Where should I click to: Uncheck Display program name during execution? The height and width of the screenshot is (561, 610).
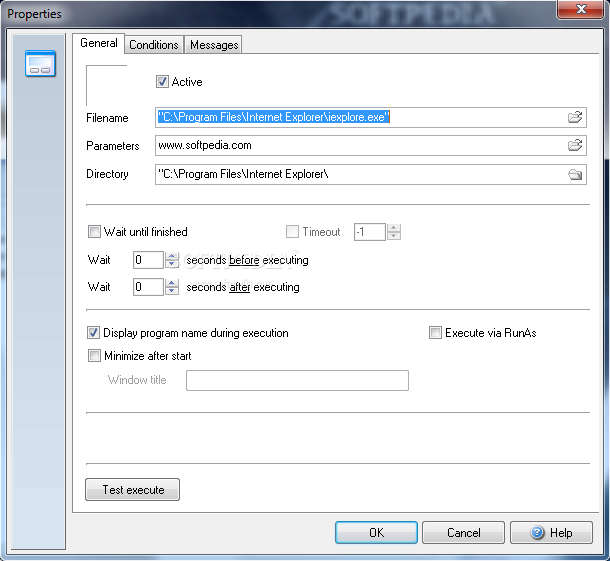tap(93, 333)
